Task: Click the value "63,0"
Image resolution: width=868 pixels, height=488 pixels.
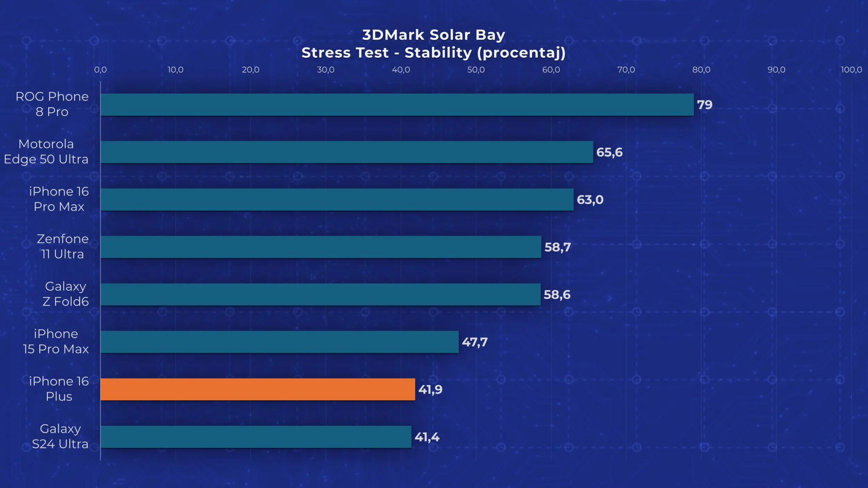Action: click(590, 200)
